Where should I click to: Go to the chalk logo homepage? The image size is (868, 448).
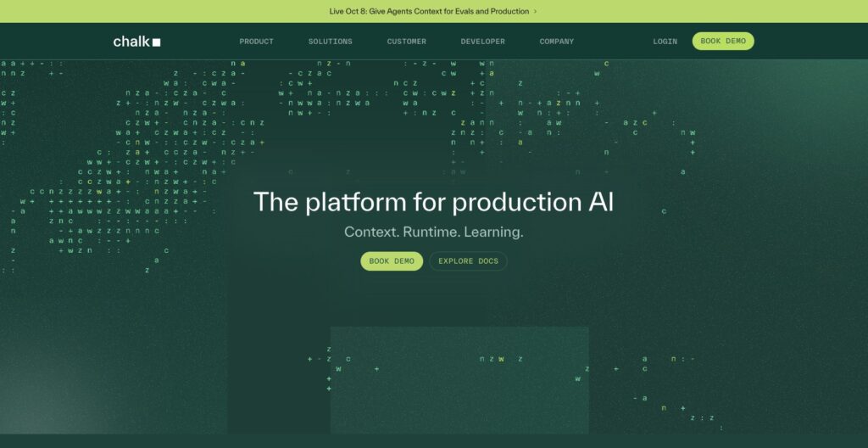(x=136, y=42)
